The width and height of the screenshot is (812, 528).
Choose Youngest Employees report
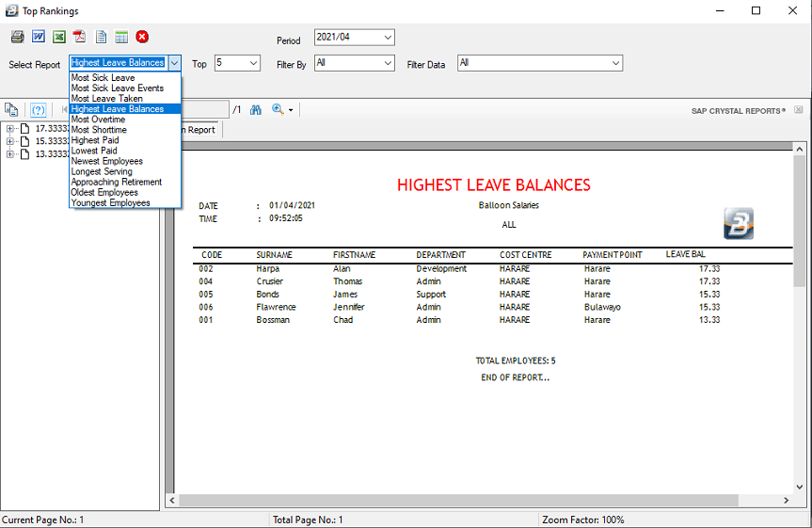125,202
